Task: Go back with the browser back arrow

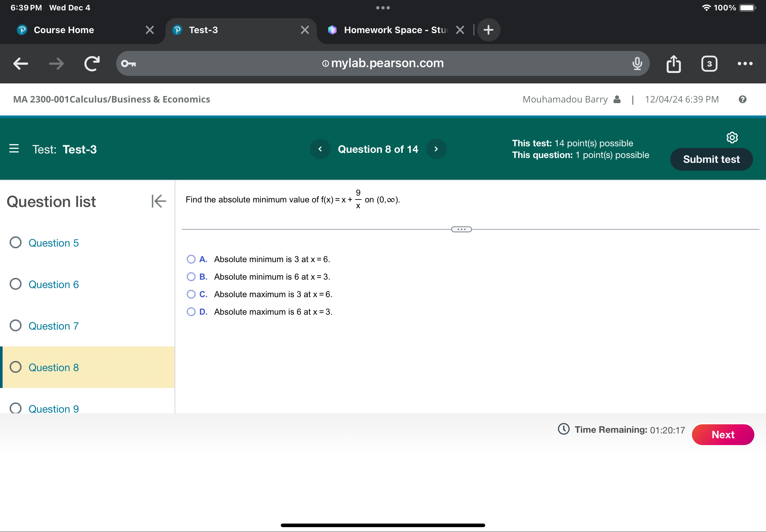Action: click(21, 63)
